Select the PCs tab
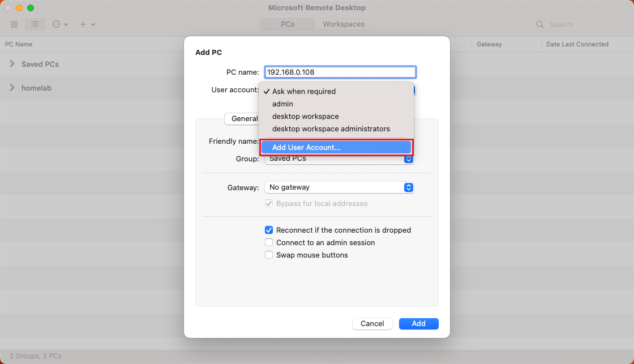 pyautogui.click(x=288, y=24)
